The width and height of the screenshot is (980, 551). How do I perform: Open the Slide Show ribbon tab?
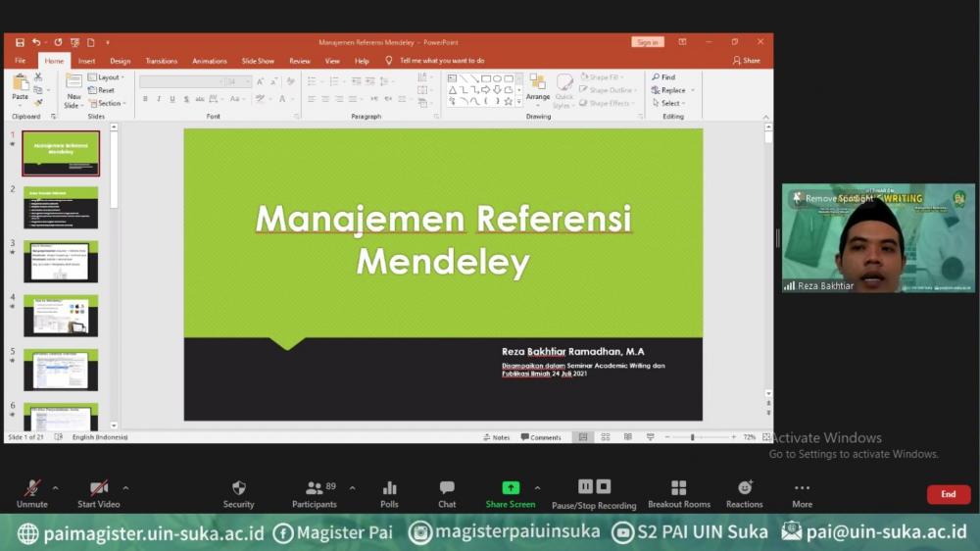(258, 61)
